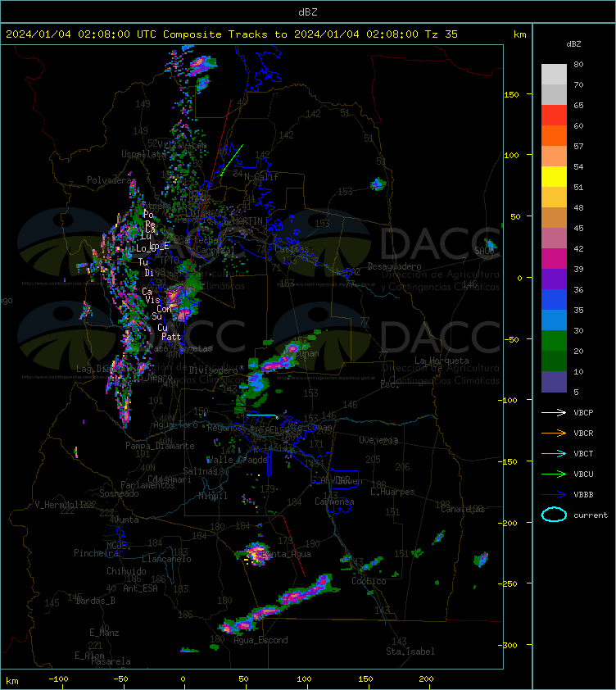
Task: Click the cyan track line near Reyunos
Action: [262, 415]
